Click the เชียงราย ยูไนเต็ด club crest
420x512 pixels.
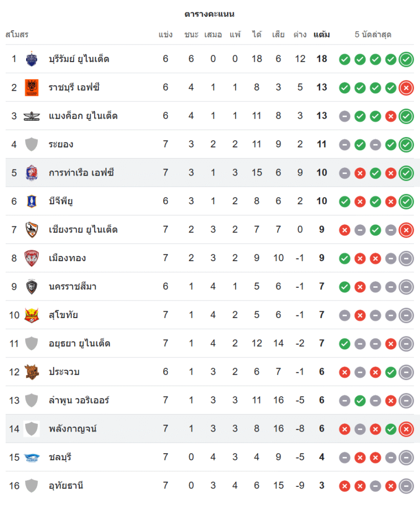point(32,230)
